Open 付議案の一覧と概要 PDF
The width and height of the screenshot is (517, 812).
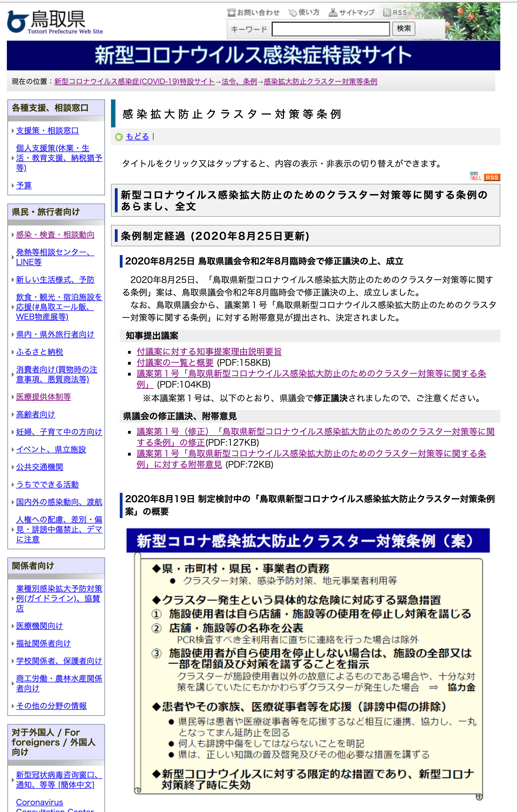click(x=175, y=362)
